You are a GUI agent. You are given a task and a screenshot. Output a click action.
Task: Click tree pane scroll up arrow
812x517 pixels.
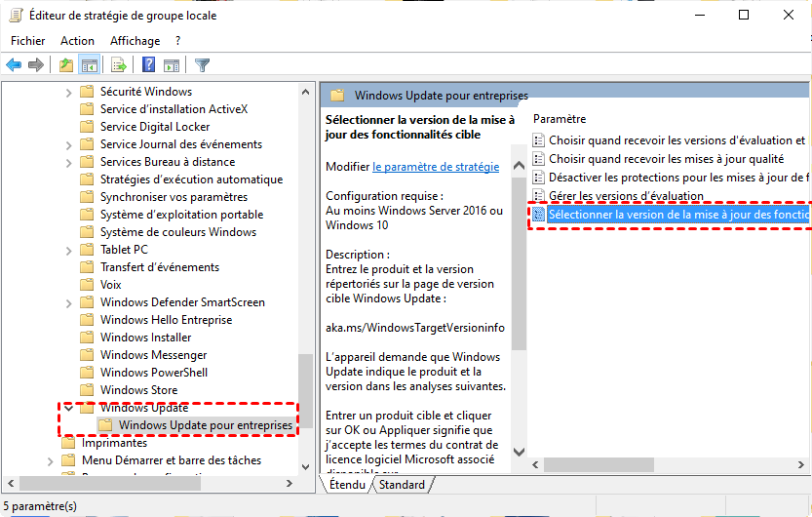[305, 93]
